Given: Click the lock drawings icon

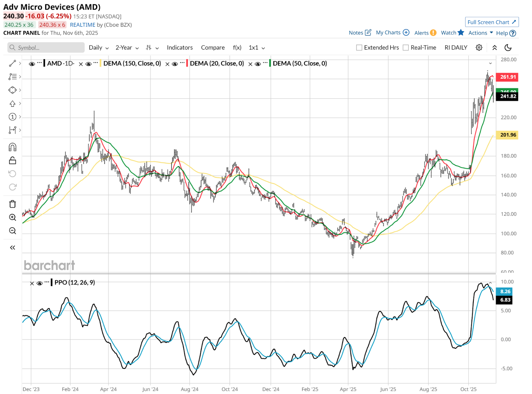Looking at the screenshot, I should [x=12, y=161].
